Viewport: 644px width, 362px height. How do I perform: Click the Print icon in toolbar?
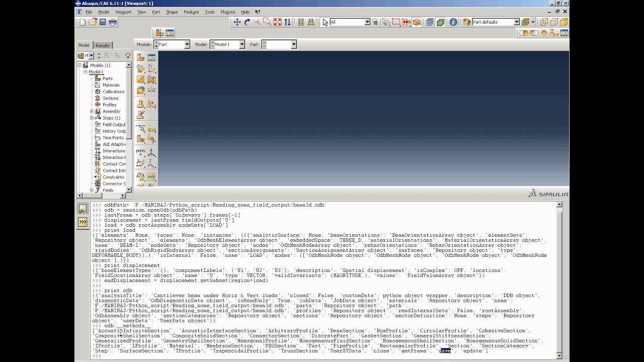click(x=113, y=22)
